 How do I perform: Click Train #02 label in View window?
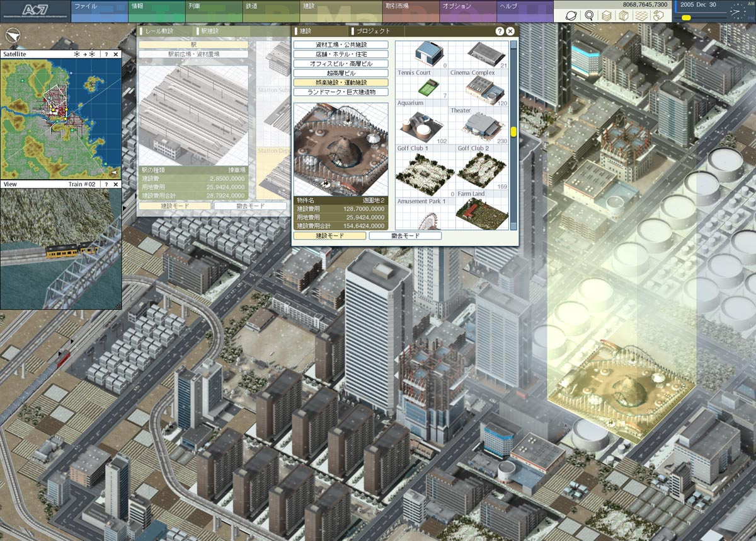click(x=82, y=184)
